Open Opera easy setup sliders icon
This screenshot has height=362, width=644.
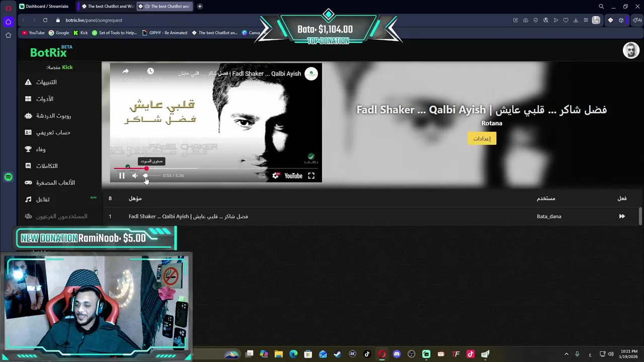(x=586, y=20)
